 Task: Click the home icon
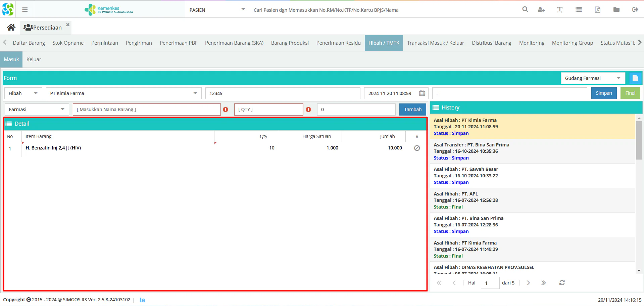coord(11,28)
